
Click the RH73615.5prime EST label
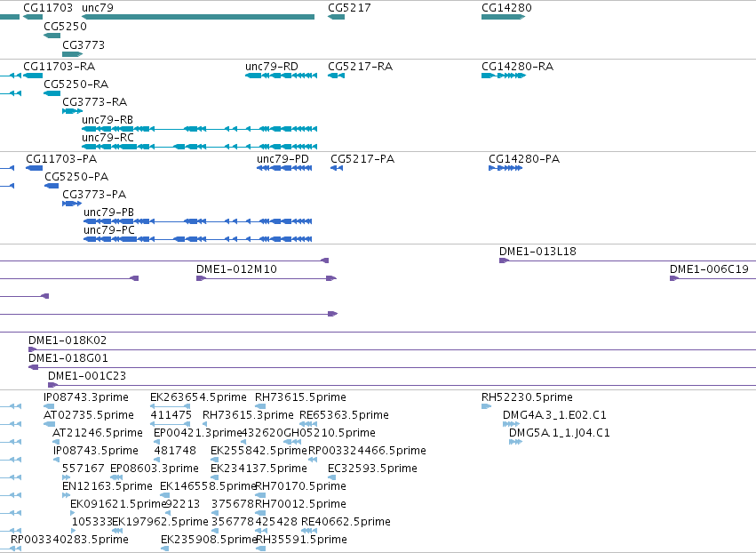pos(300,397)
